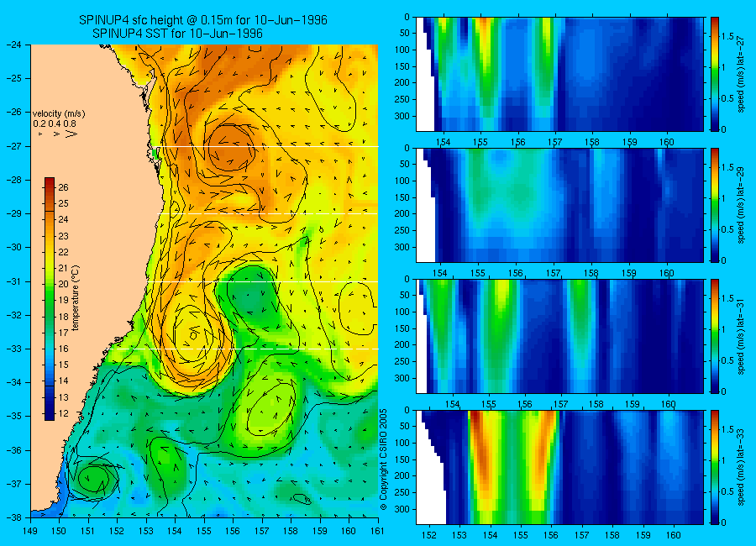The width and height of the screenshot is (756, 546).
Task: Click the 152 longitude label on the main map
Action: coord(117,531)
